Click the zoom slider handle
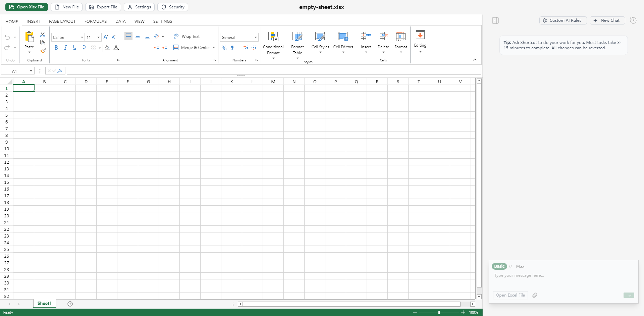Screen dimensions: 644x316 click(439, 312)
